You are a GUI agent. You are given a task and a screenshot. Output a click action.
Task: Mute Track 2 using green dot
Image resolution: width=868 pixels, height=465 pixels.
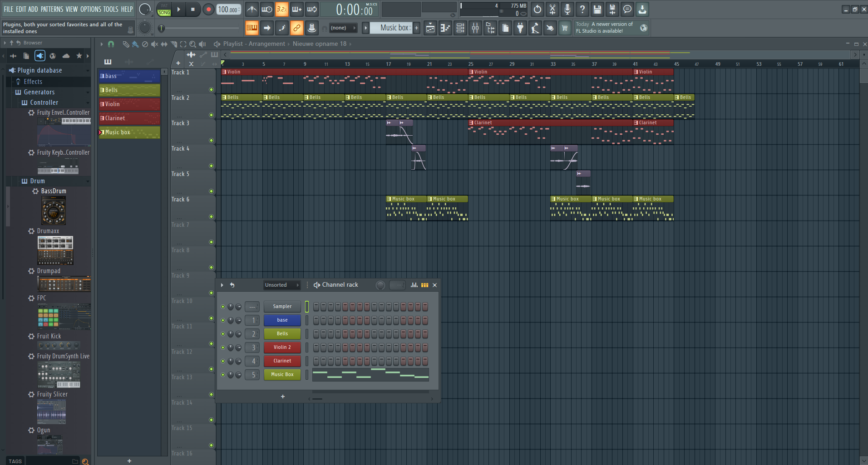[211, 115]
